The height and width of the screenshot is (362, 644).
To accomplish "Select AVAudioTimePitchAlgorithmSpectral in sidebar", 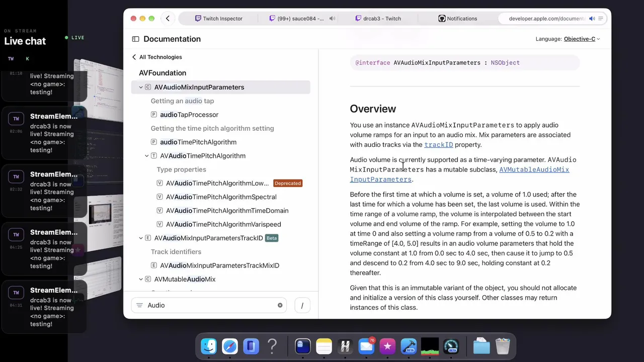I will click(x=221, y=197).
